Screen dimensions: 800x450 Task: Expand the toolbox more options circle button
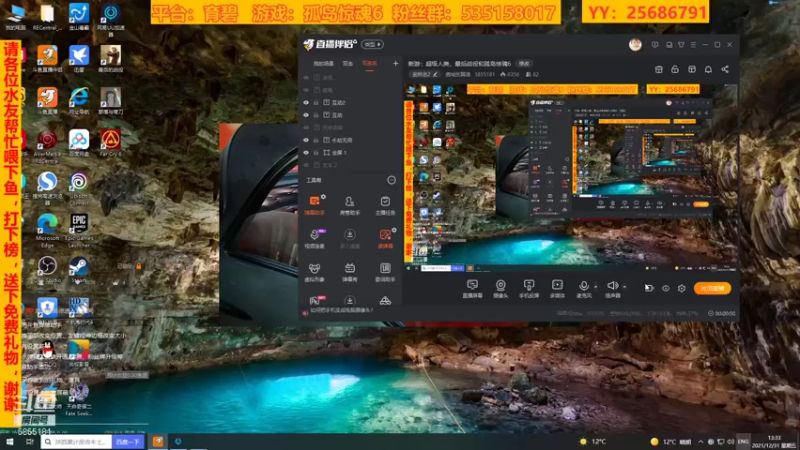pos(391,180)
